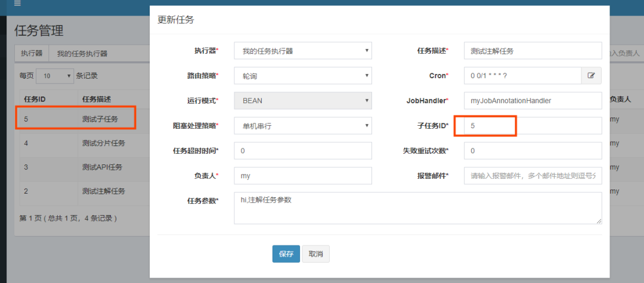Click the 第 1 页 pagination summary text
644x283 pixels.
point(68,218)
